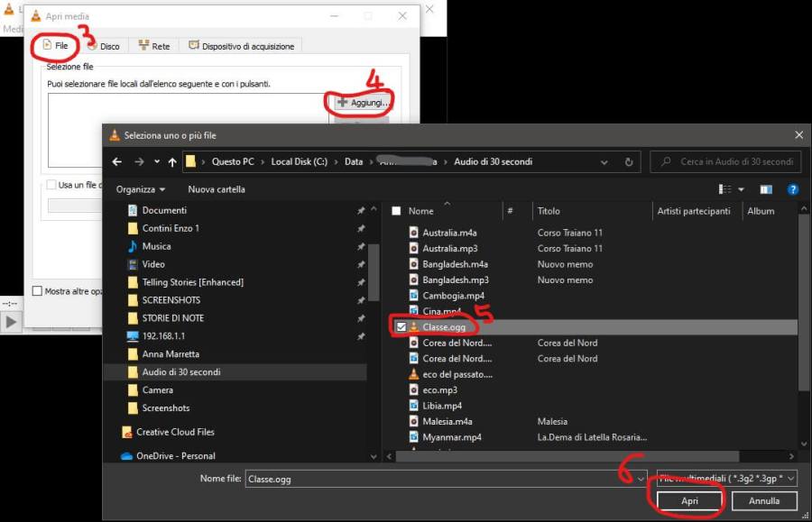Click the refresh folder icon
This screenshot has width=812, height=522.
(629, 161)
